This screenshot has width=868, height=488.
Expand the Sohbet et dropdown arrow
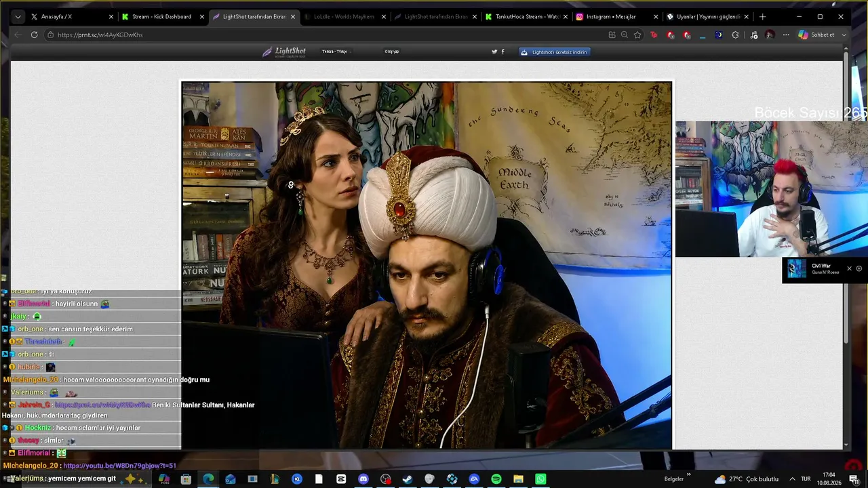[x=844, y=35]
